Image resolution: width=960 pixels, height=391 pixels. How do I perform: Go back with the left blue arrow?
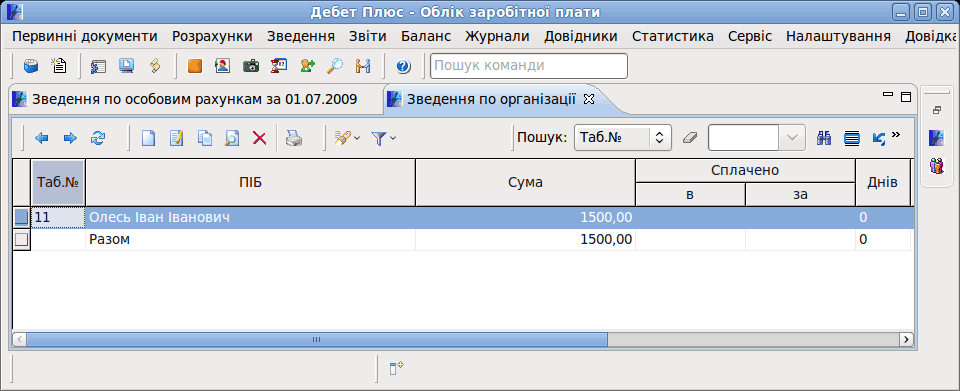[42, 138]
